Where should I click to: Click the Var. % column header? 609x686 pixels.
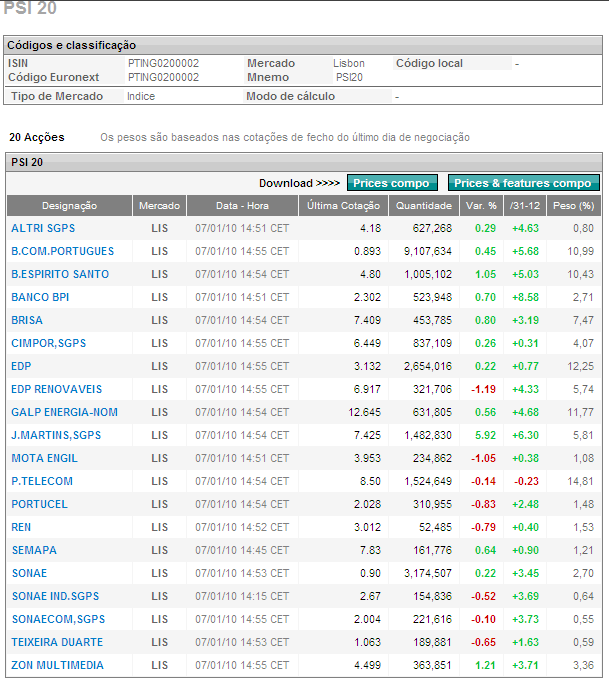481,206
